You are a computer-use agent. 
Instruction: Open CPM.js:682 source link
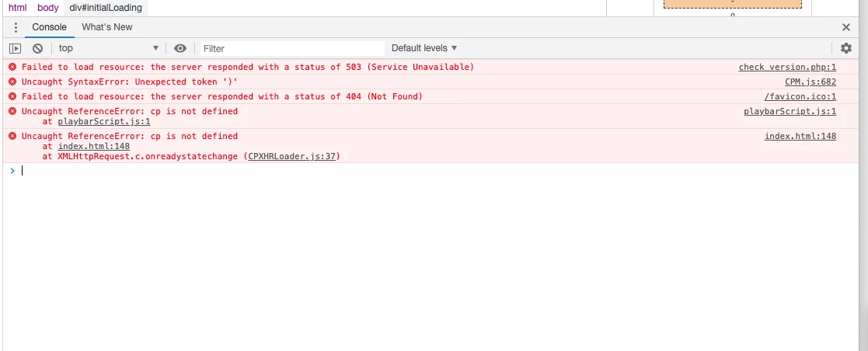tap(810, 82)
